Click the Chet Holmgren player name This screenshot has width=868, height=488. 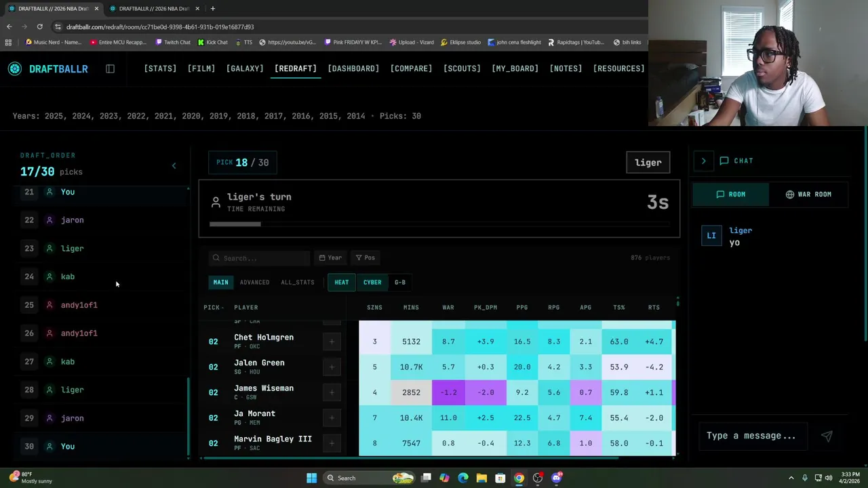coord(264,338)
